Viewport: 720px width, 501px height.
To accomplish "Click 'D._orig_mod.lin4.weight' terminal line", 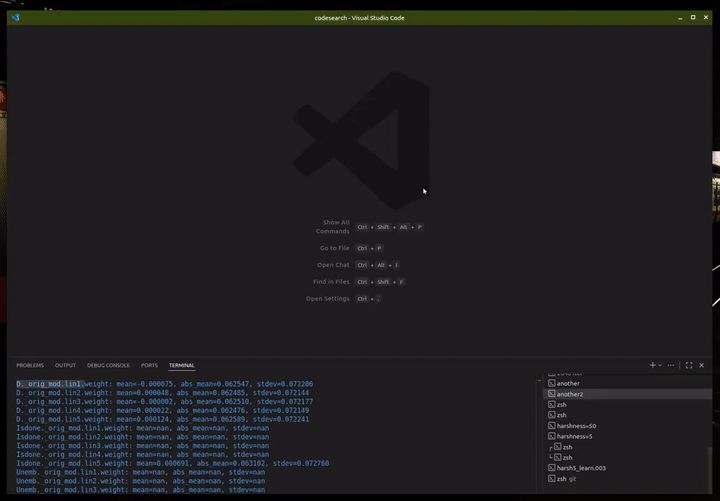I will coord(163,410).
